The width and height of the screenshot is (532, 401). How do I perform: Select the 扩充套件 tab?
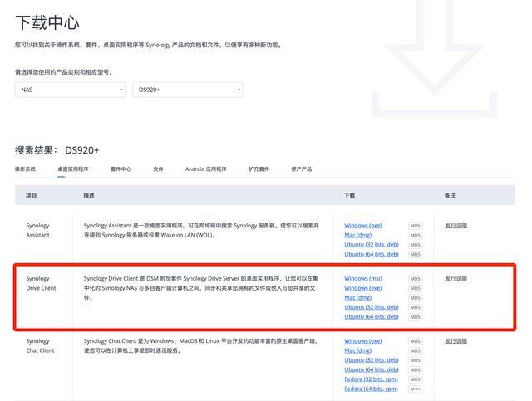pyautogui.click(x=259, y=169)
